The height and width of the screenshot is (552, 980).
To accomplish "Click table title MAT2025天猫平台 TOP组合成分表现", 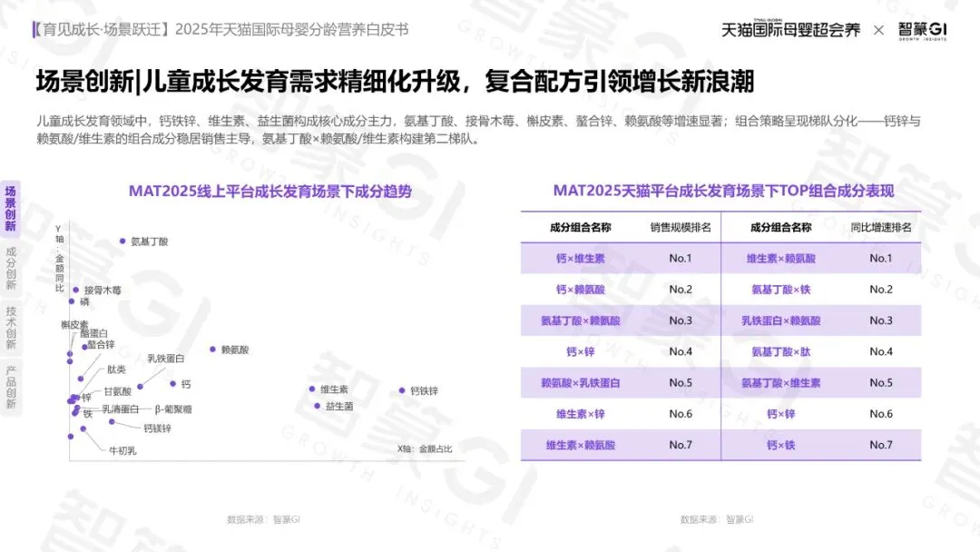I will click(723, 191).
